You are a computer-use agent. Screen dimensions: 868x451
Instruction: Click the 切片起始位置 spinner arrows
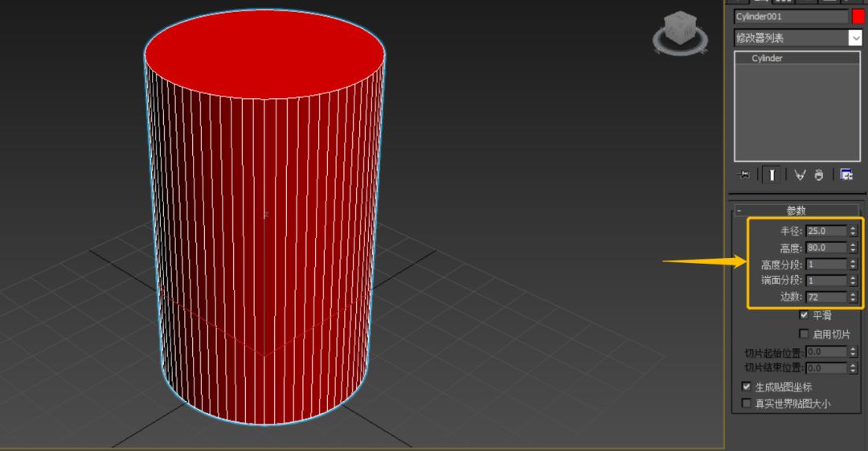click(x=853, y=352)
